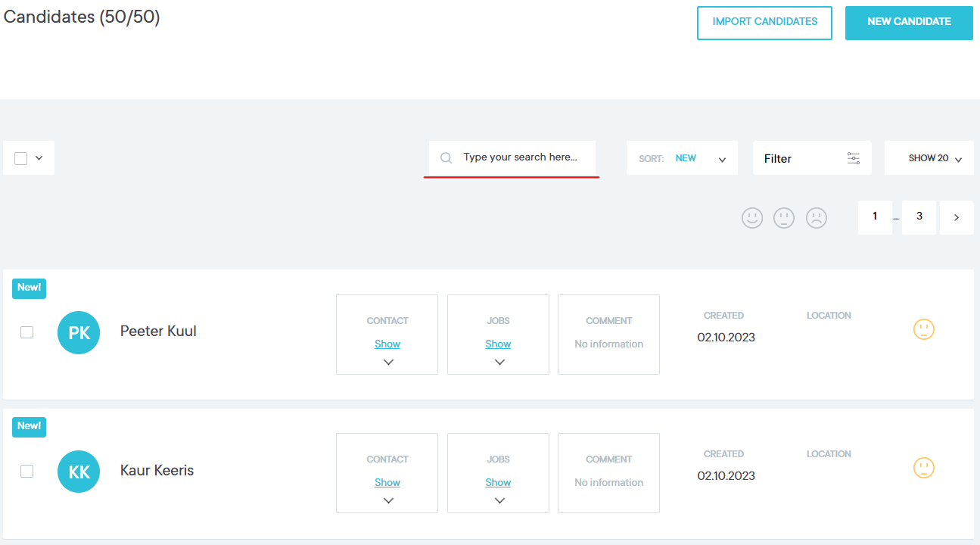Screen dimensions: 980x545
Task: Click the candidate search input field
Action: pos(520,157)
